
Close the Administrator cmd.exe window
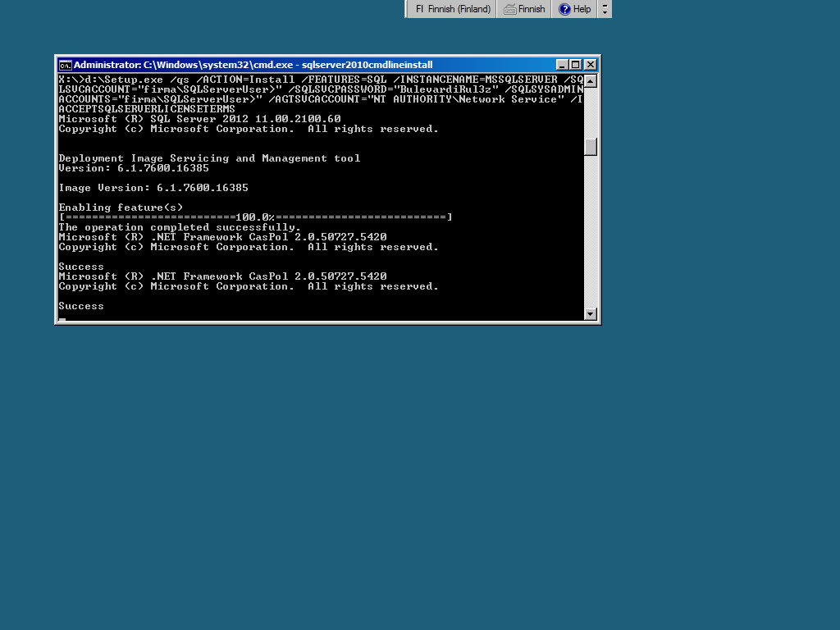point(590,65)
